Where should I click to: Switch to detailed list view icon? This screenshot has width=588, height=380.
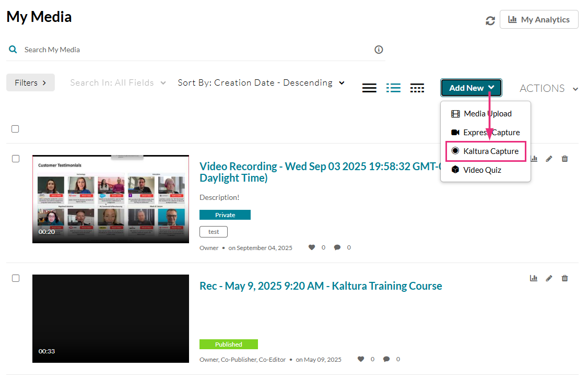tap(393, 88)
